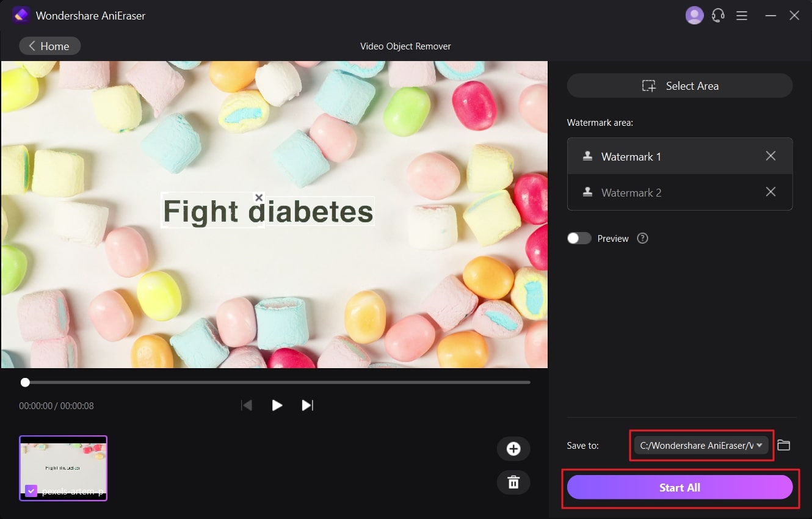Screen dimensions: 812x519
Task: Open output folder via folder icon
Action: point(785,445)
